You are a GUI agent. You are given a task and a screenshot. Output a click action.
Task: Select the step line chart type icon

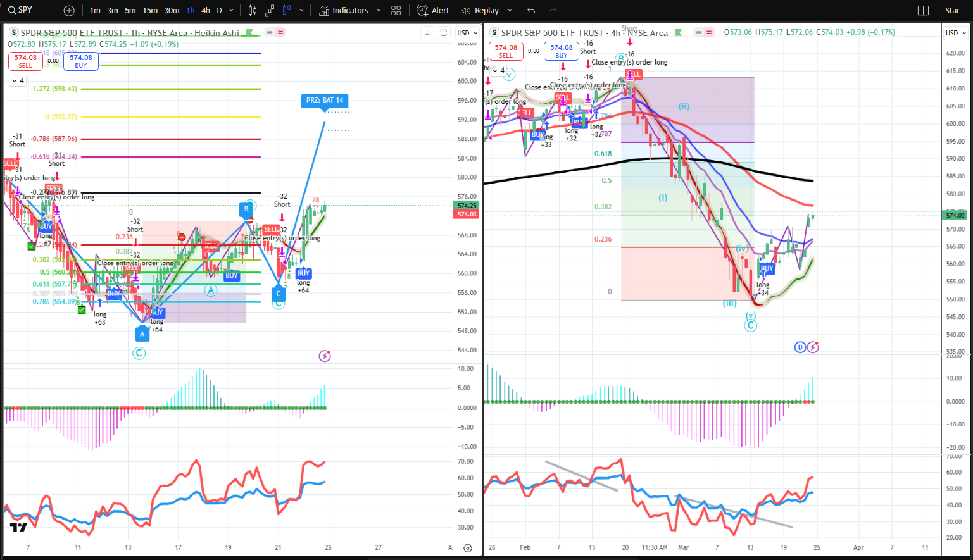(270, 11)
